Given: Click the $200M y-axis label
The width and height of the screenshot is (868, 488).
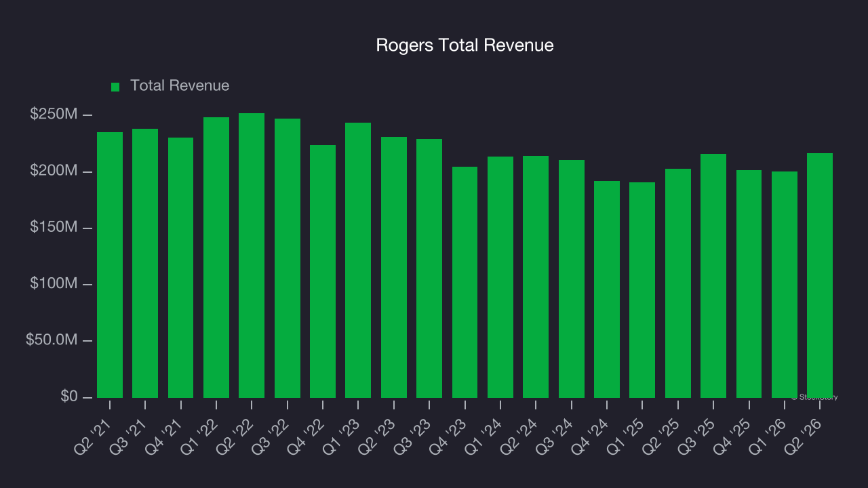Looking at the screenshot, I should pyautogui.click(x=54, y=171).
